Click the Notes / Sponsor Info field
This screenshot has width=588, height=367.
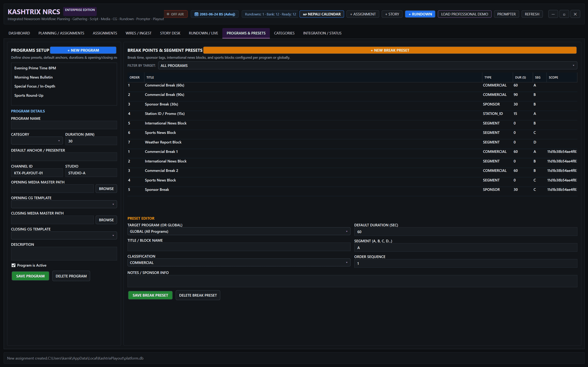(x=352, y=281)
